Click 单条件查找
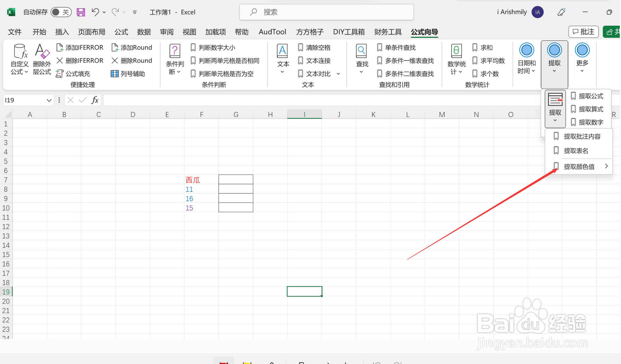The image size is (621, 364). [396, 48]
